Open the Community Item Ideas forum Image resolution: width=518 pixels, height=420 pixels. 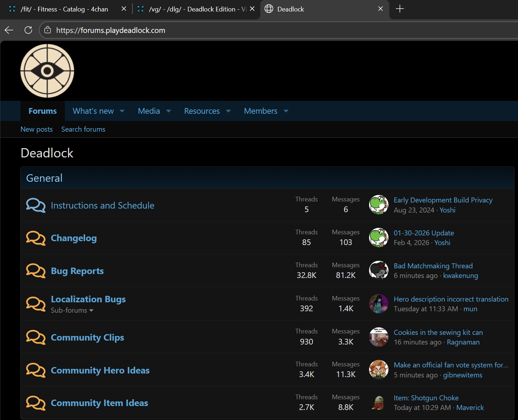coord(100,403)
